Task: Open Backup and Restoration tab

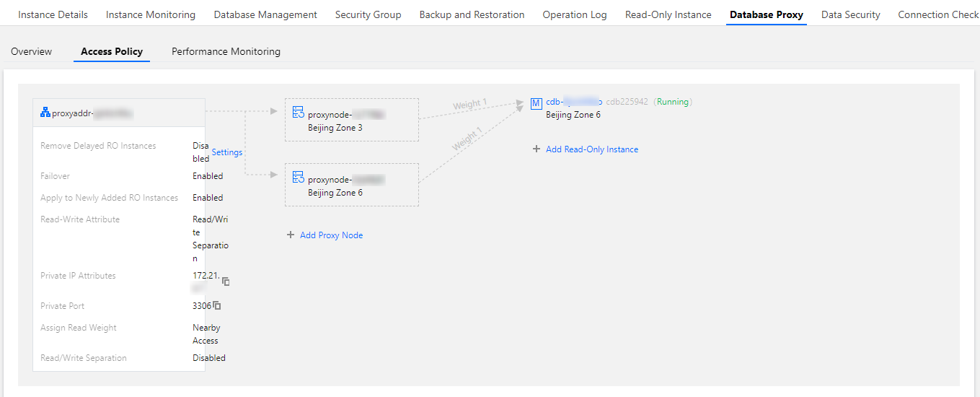Action: pos(472,14)
